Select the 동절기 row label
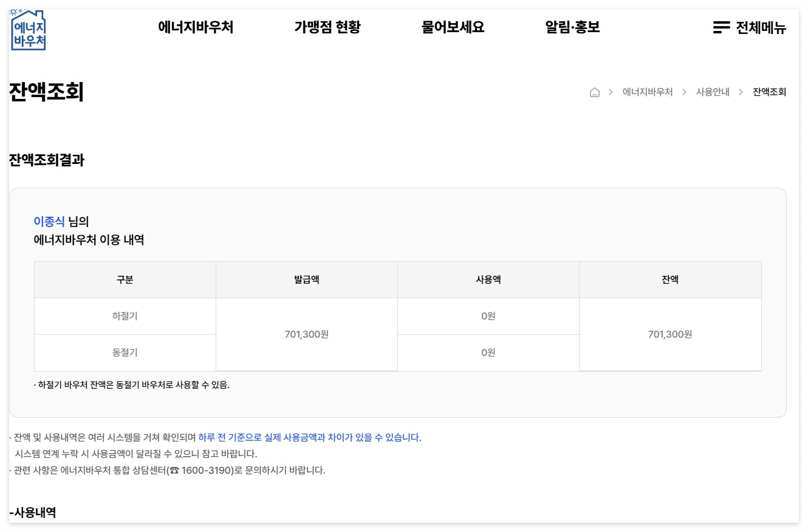 point(125,352)
